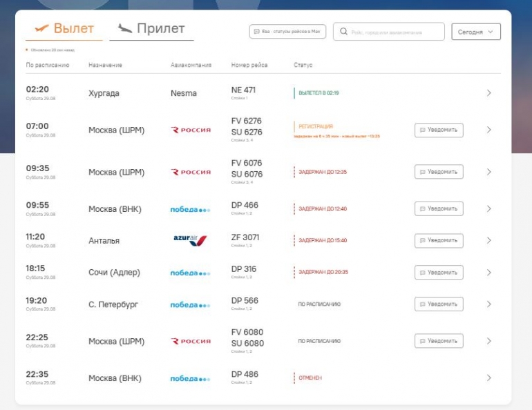
Task: Click Победа logo on DP 466 row
Action: [x=190, y=209]
